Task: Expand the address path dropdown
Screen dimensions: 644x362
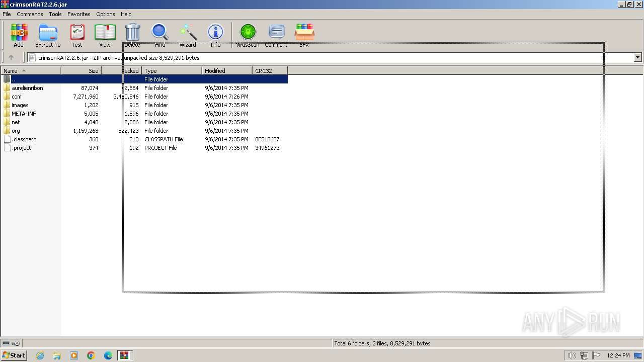Action: 637,57
